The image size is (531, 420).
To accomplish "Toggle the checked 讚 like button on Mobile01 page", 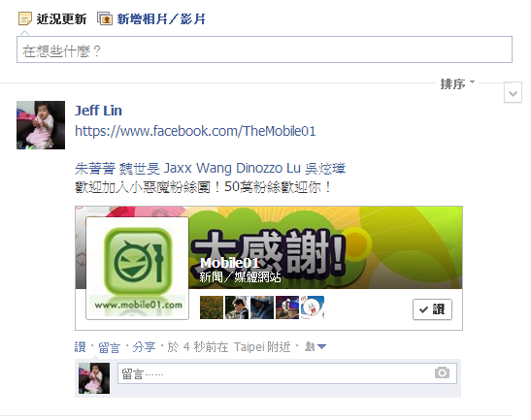I will pos(432,309).
